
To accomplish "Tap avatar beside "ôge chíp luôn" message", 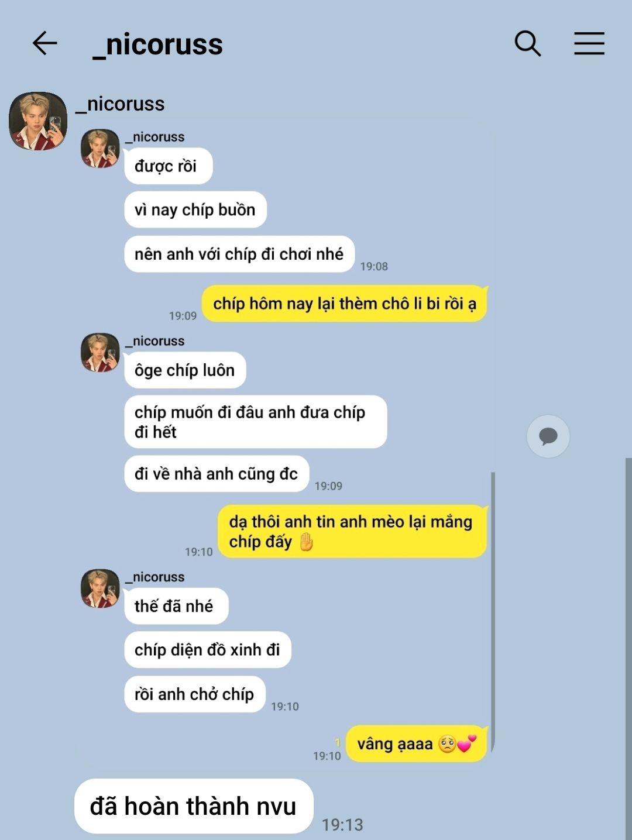I will click(x=100, y=353).
